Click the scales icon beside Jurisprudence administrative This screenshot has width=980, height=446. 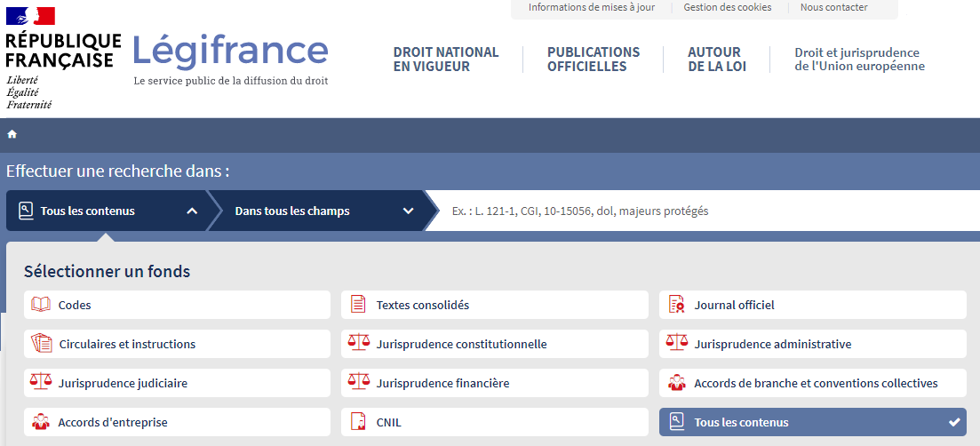[676, 343]
